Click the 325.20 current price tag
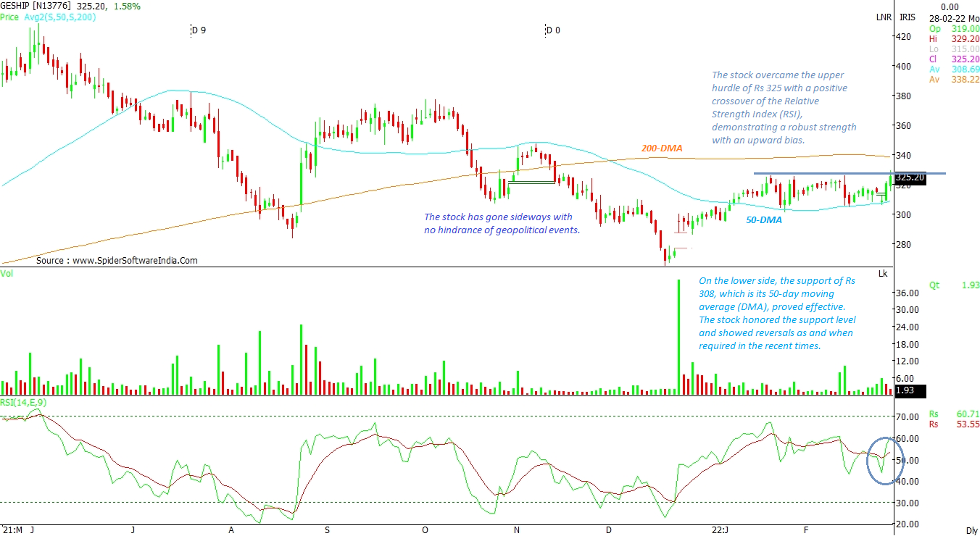 click(x=910, y=177)
